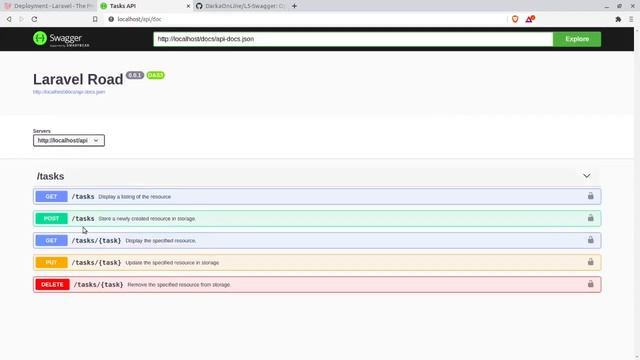Click the 0.0.1 version badge

(x=135, y=75)
